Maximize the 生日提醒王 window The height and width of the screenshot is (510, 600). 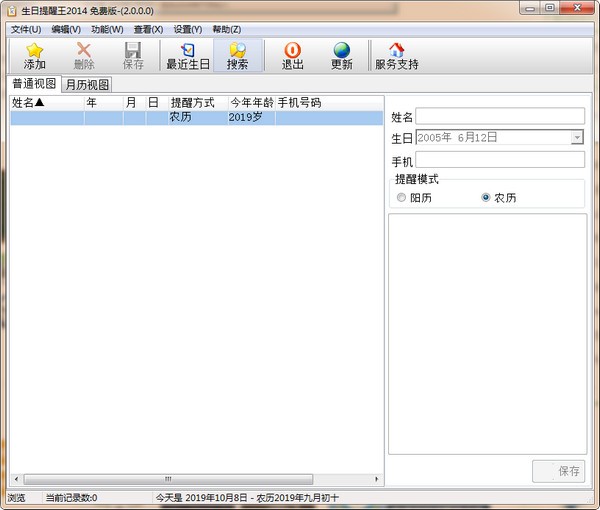tap(550, 8)
